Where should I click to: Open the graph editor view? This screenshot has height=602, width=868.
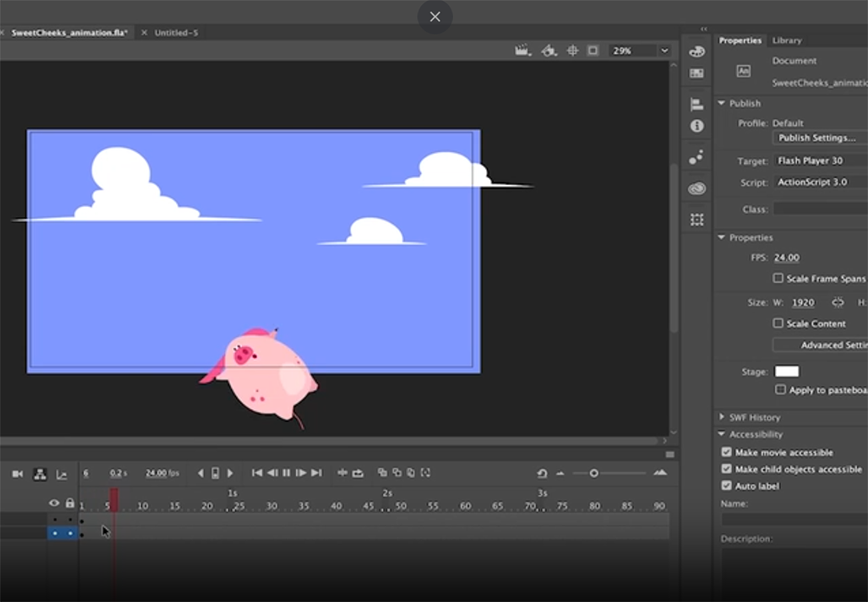[61, 473]
